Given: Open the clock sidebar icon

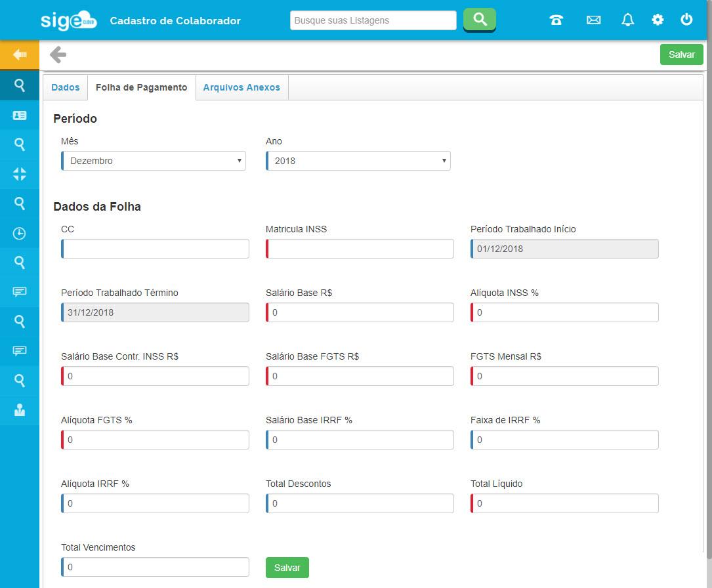Looking at the screenshot, I should pyautogui.click(x=20, y=234).
